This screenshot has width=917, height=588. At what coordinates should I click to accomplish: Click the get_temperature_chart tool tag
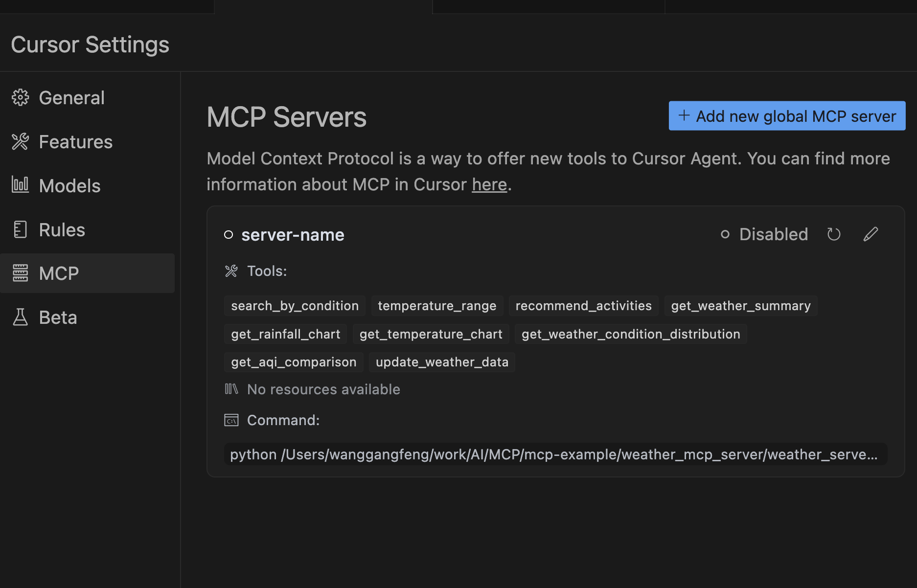tap(431, 334)
